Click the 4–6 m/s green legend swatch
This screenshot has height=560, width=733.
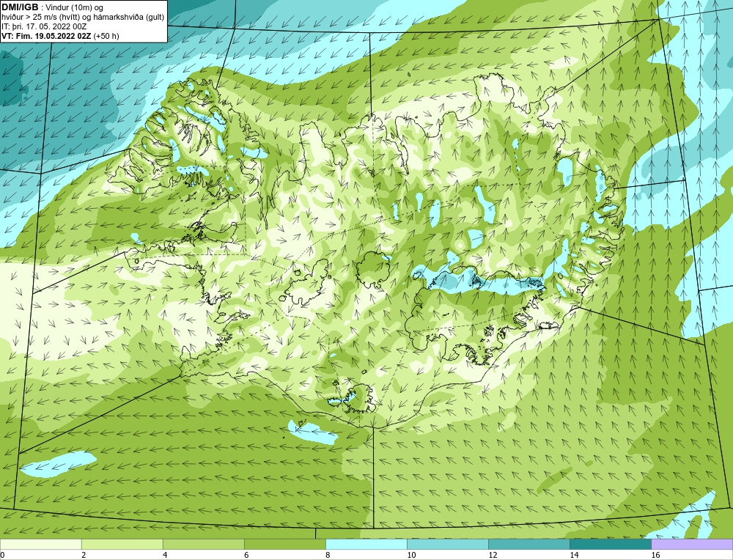[203, 544]
